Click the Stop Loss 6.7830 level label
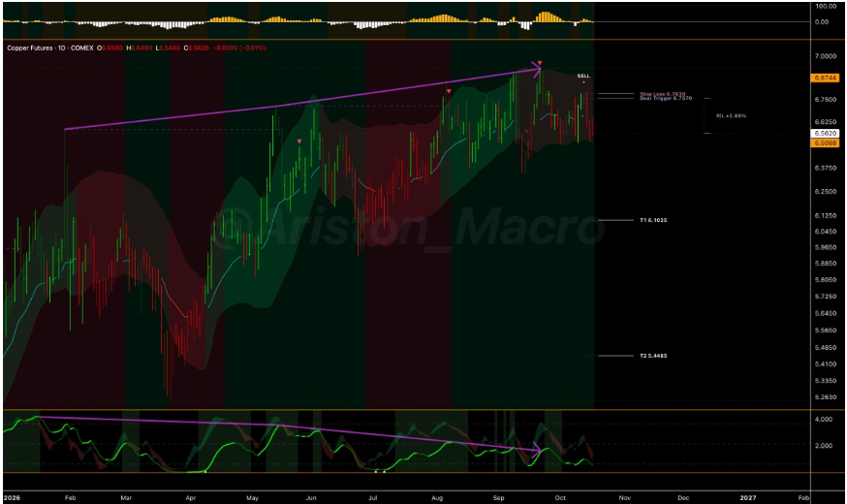This screenshot has width=847, height=504. tap(662, 94)
